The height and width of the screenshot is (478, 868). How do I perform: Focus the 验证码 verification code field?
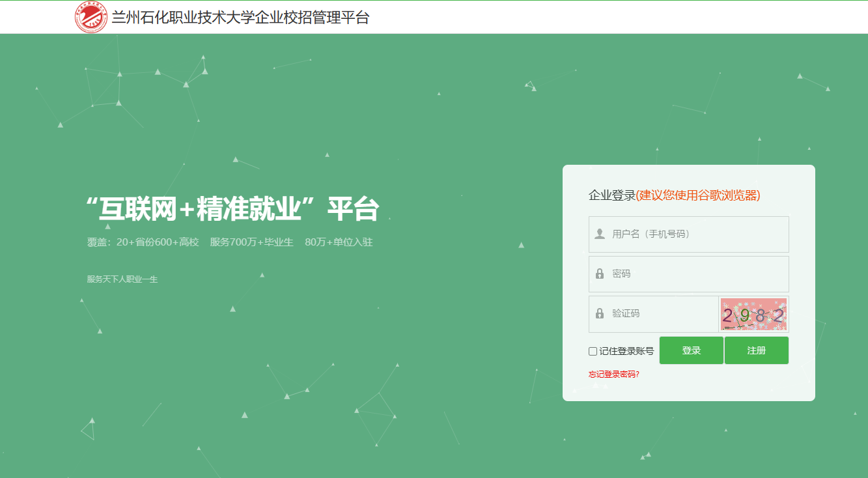(661, 314)
